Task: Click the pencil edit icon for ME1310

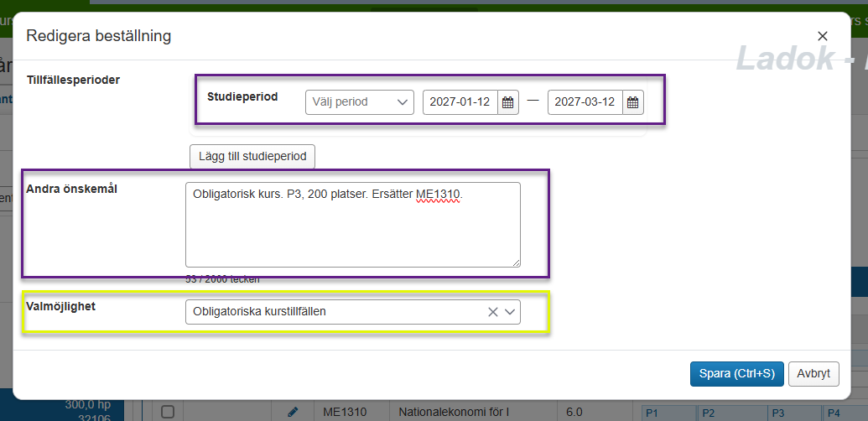Action: tap(293, 412)
